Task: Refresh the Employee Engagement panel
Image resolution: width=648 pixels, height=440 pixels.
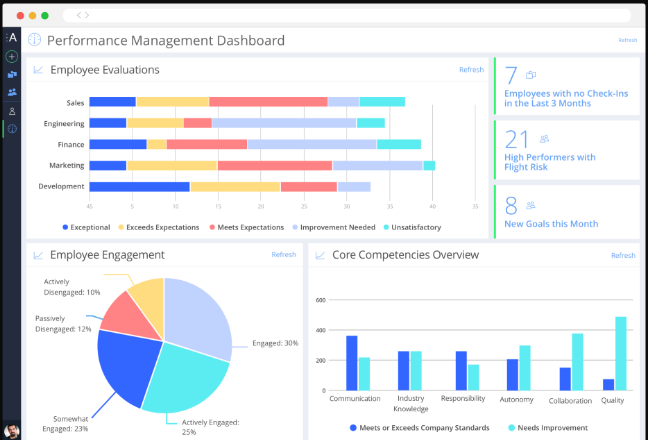Action: 284,255
